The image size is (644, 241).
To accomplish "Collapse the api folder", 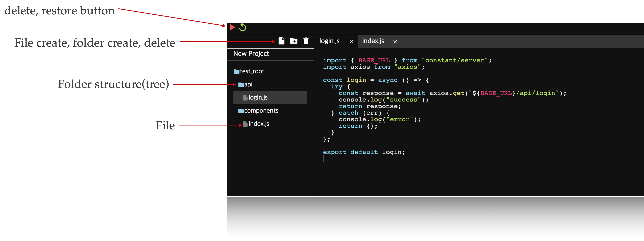I will pos(248,84).
